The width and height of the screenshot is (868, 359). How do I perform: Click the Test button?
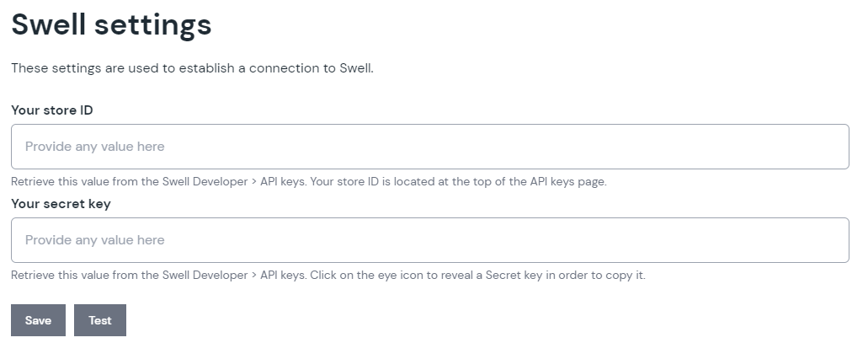coord(100,320)
